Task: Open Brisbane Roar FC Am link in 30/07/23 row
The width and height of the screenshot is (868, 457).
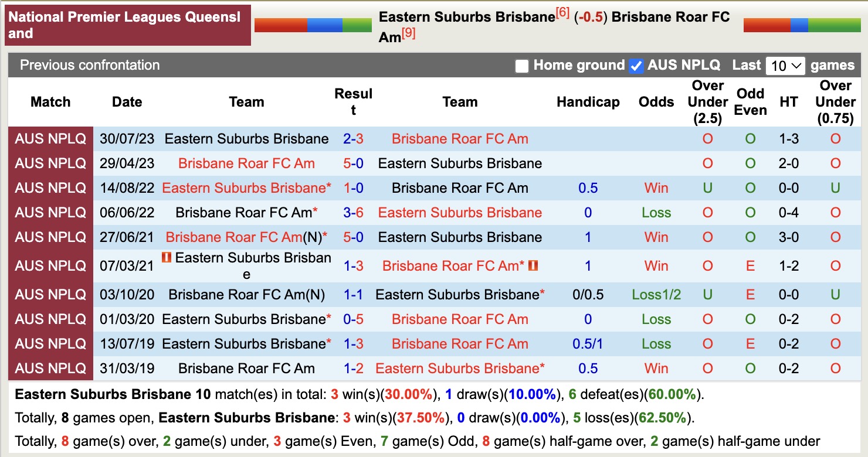Action: coord(460,139)
